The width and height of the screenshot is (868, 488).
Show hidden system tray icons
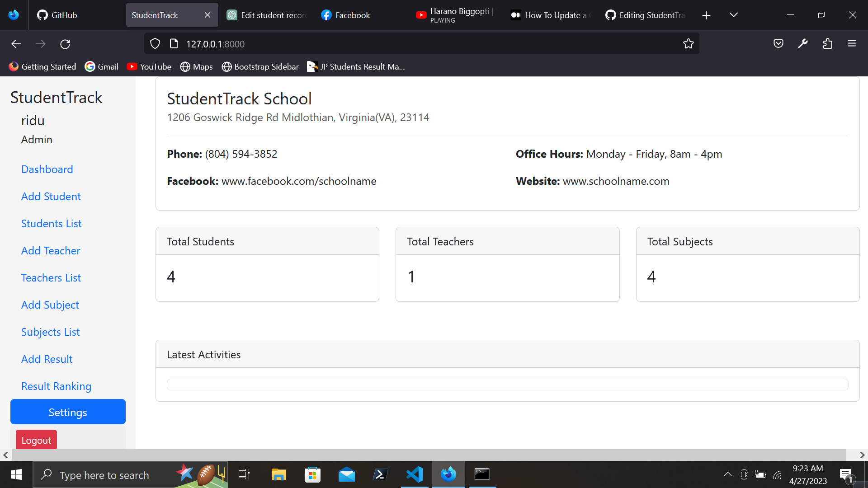tap(727, 474)
